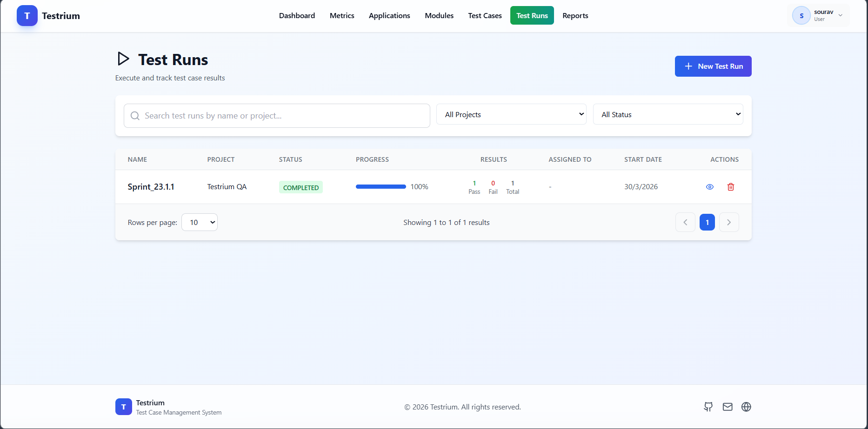Go to the Dashboard tab
Image resolution: width=868 pixels, height=429 pixels.
click(x=297, y=16)
